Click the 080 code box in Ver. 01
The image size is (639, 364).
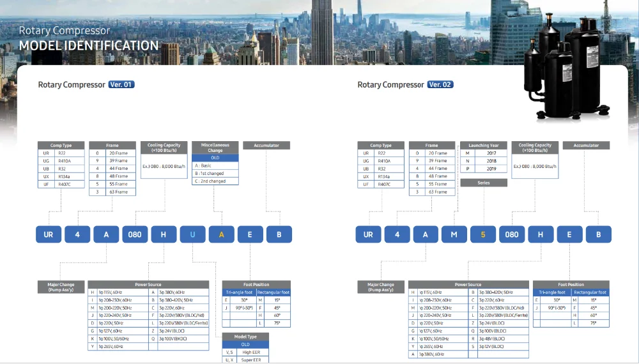pos(135,234)
